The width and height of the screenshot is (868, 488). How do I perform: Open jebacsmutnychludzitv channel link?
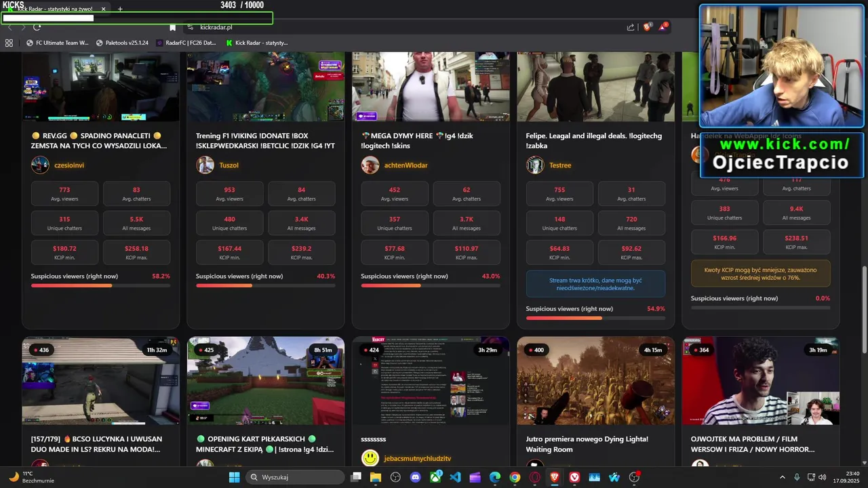tap(417, 459)
